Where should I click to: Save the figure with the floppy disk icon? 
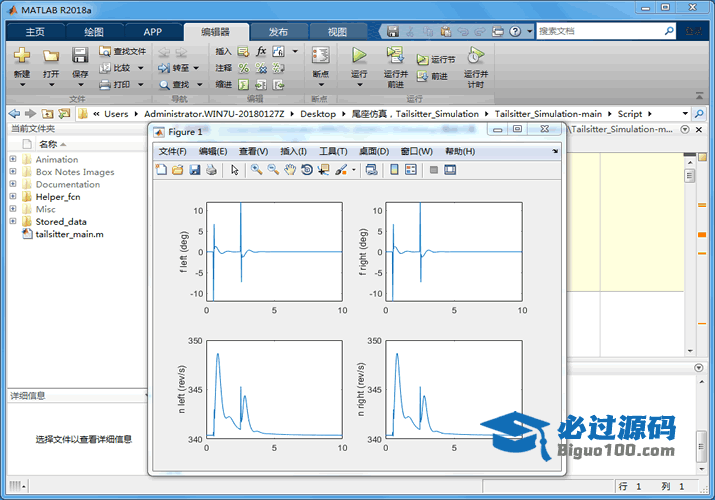click(x=194, y=170)
